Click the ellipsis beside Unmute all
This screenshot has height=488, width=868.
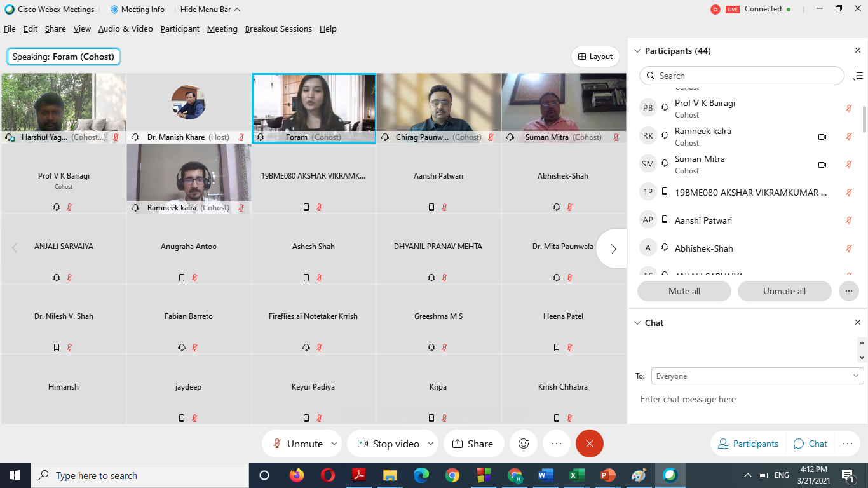848,291
